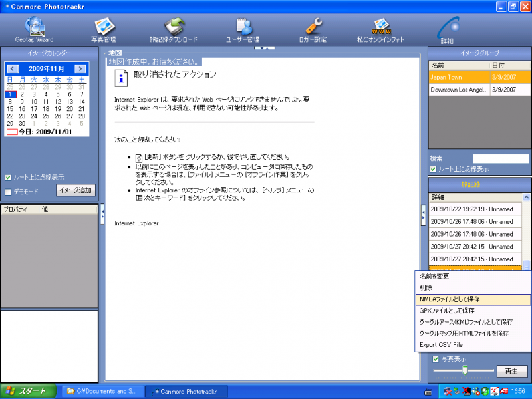Enable the デモモード checkbox
532x399 pixels.
[x=8, y=192]
